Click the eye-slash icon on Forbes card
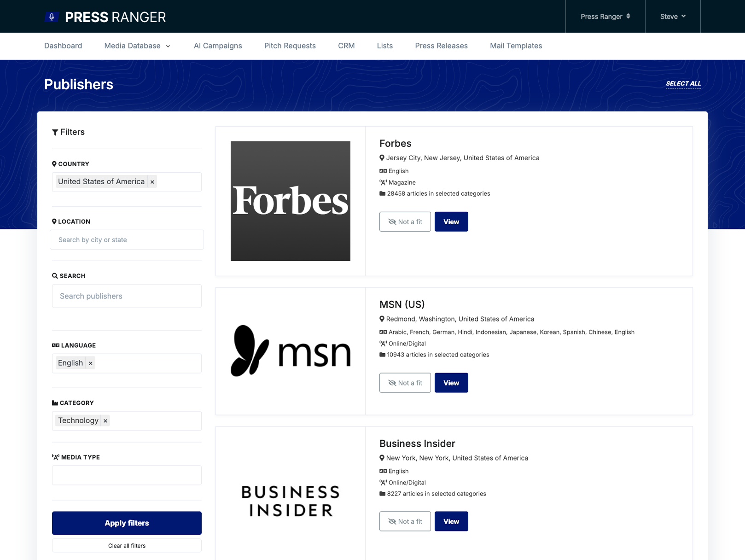The width and height of the screenshot is (745, 560). tap(392, 222)
